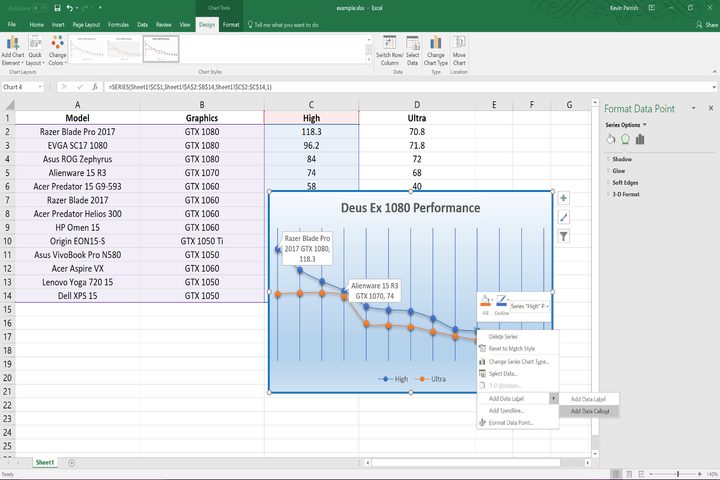Select the Series Options bar chart icon
Viewport: 720px width, 480px height.
click(x=640, y=139)
